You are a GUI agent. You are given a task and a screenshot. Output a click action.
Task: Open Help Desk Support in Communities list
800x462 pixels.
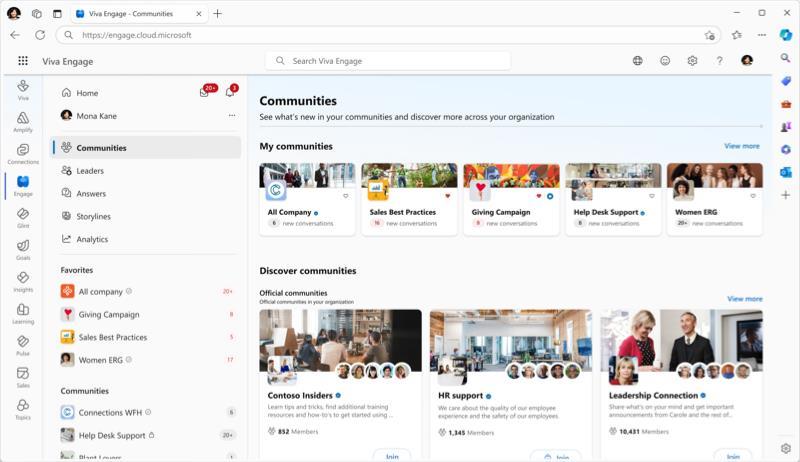pos(112,435)
